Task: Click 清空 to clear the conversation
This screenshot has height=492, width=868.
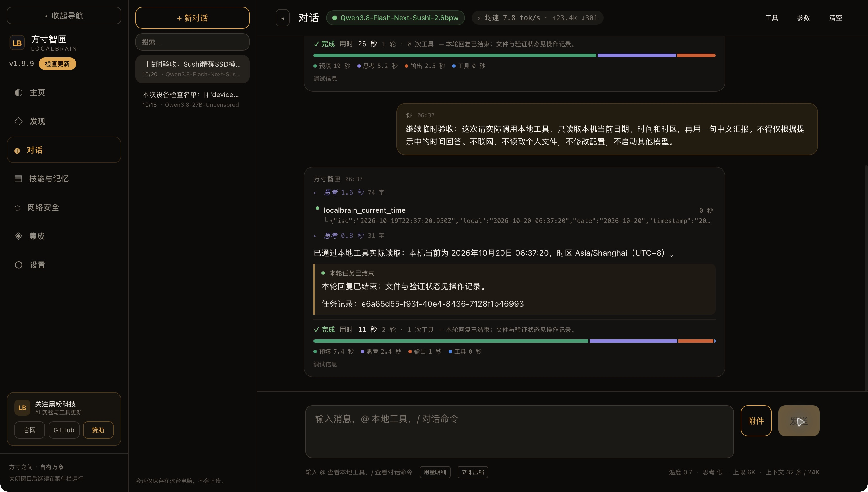Action: pyautogui.click(x=836, y=18)
